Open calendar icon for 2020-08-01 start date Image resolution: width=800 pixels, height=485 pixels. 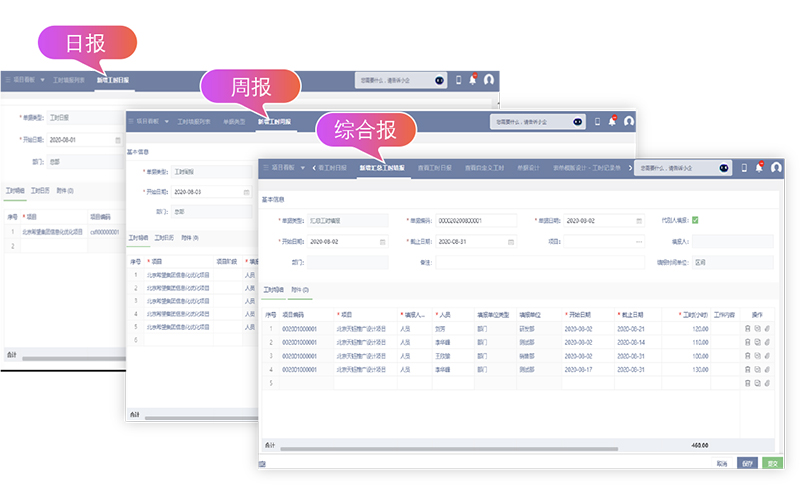click(x=118, y=140)
